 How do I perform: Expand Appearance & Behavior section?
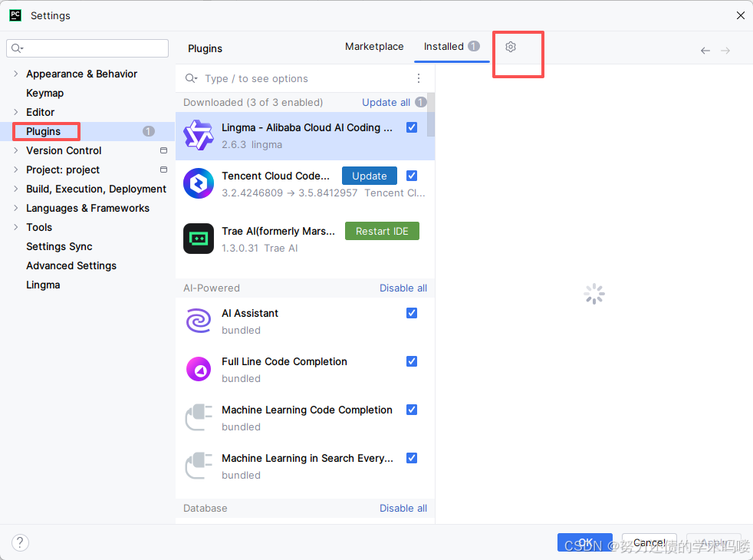(16, 74)
